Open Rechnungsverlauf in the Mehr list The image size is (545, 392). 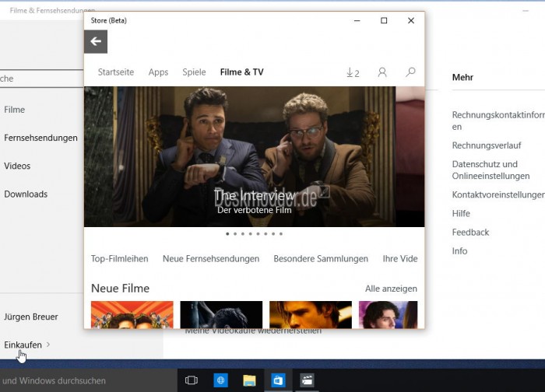coord(487,145)
